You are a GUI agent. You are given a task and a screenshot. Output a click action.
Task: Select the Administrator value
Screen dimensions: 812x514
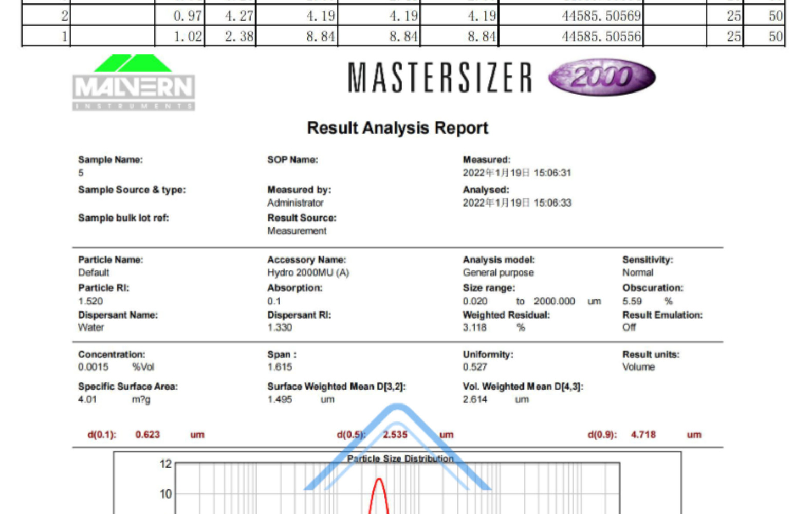[x=295, y=203]
